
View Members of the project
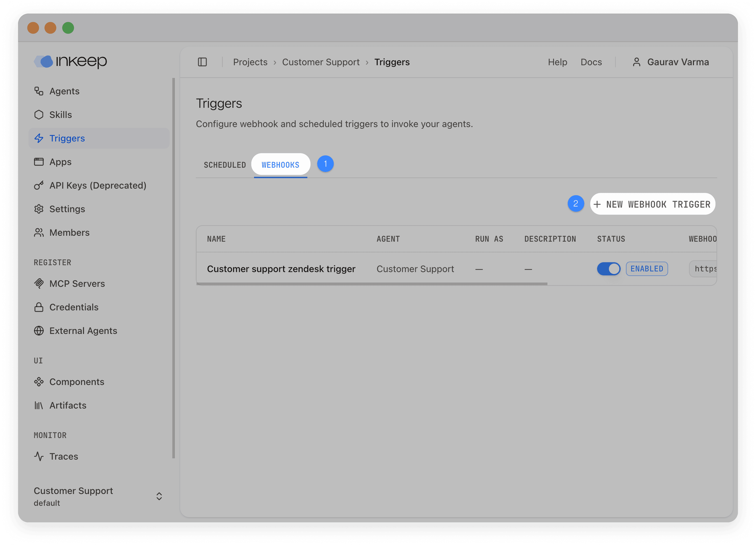click(69, 233)
